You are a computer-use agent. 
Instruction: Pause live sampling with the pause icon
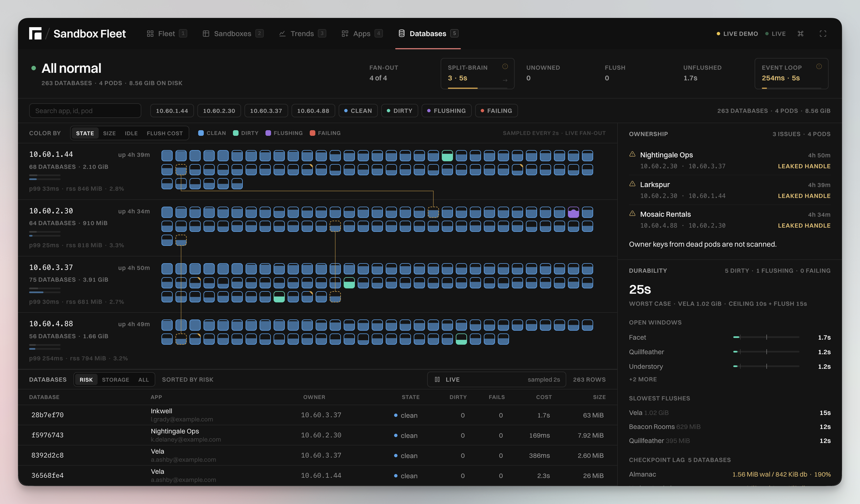click(437, 379)
